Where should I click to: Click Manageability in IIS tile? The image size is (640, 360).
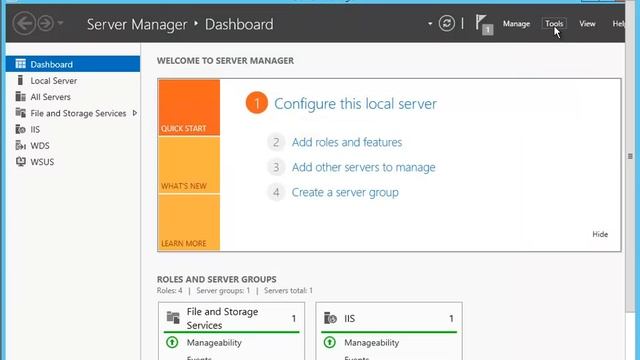[371, 342]
